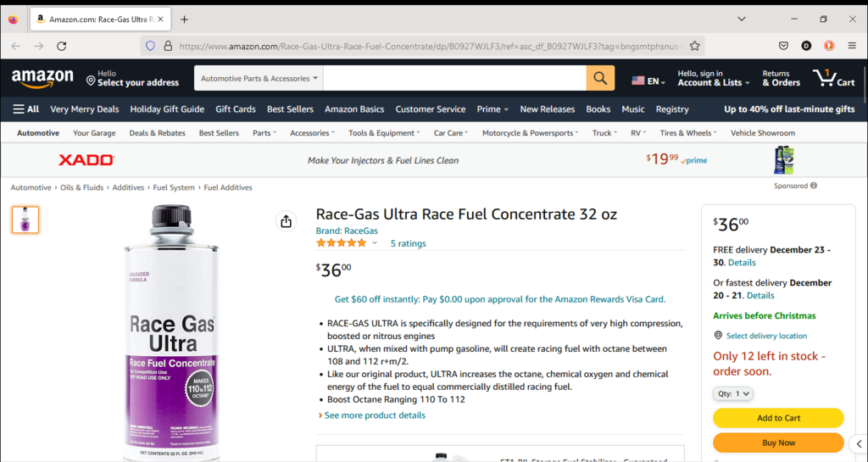
Task: Expand the star ratings breakdown chevron
Action: tap(375, 243)
